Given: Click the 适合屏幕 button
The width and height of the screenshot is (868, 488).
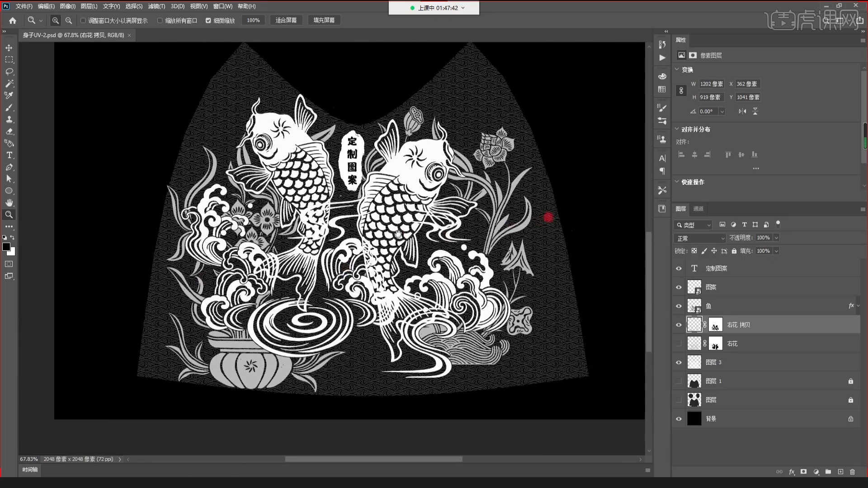Looking at the screenshot, I should 286,20.
